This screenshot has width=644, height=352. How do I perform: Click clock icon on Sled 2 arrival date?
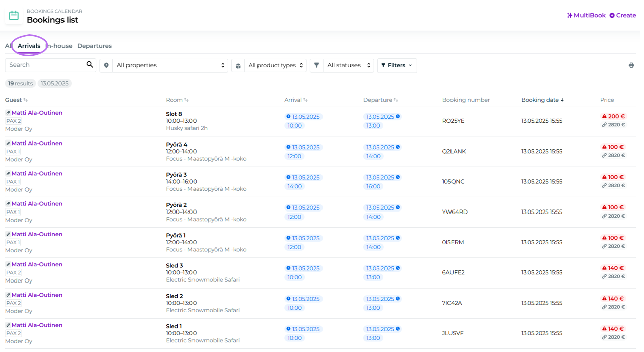point(289,299)
